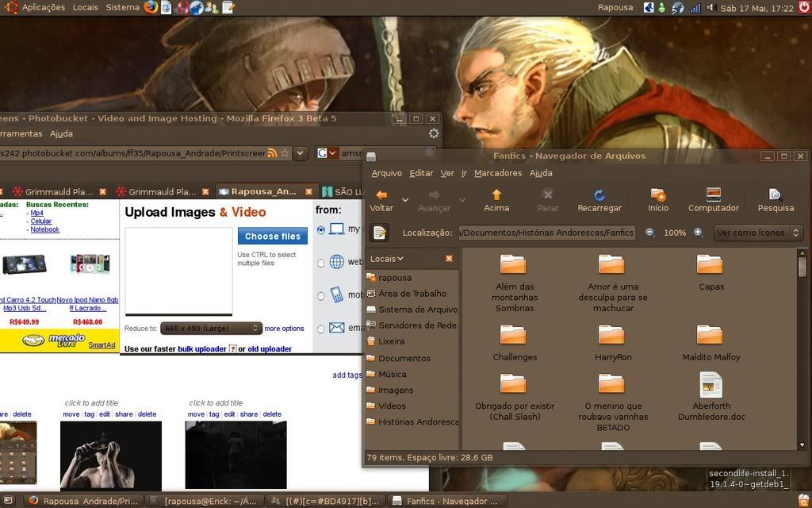
Task: Open the Challenges folder
Action: 514,342
